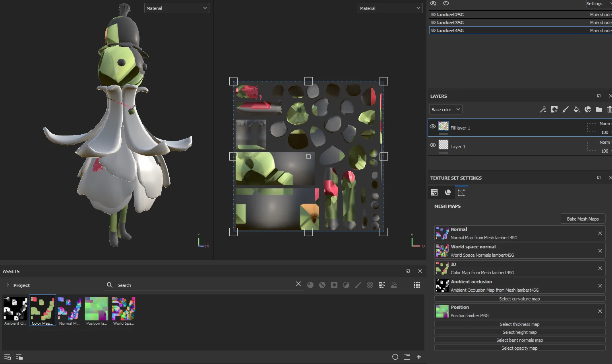Select Layer 1 in Layers

520,146
